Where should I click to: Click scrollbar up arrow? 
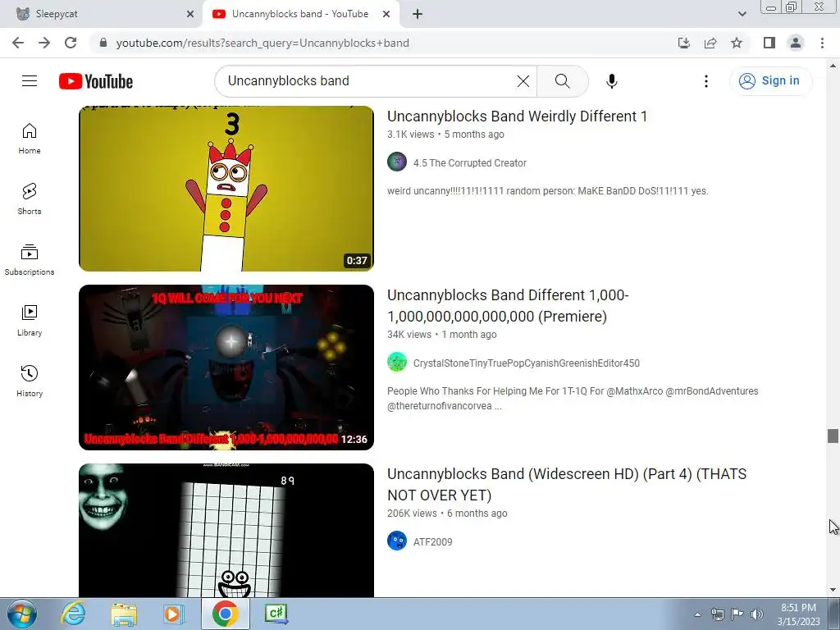[833, 66]
